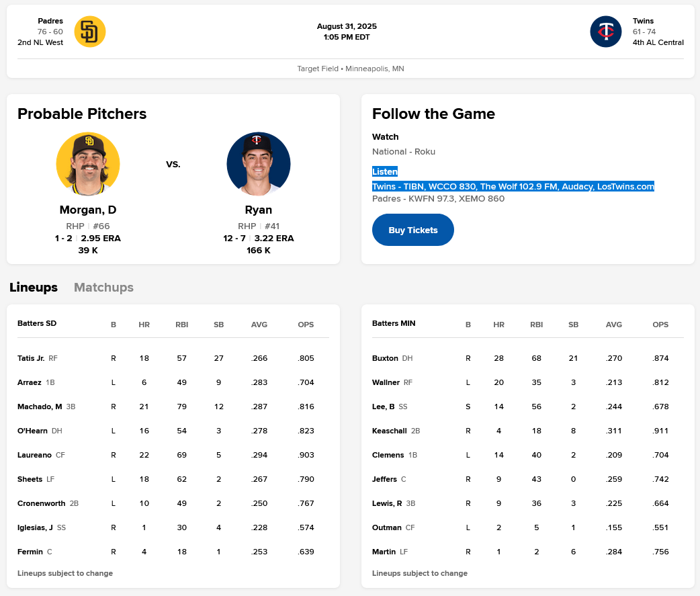700x596 pixels.
Task: Click the Twins team name in header
Action: (x=643, y=21)
